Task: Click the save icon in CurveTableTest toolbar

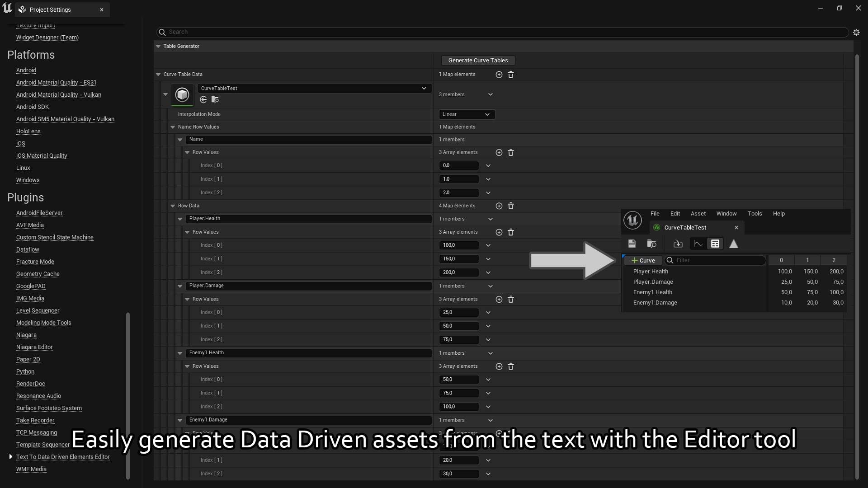Action: click(x=632, y=244)
